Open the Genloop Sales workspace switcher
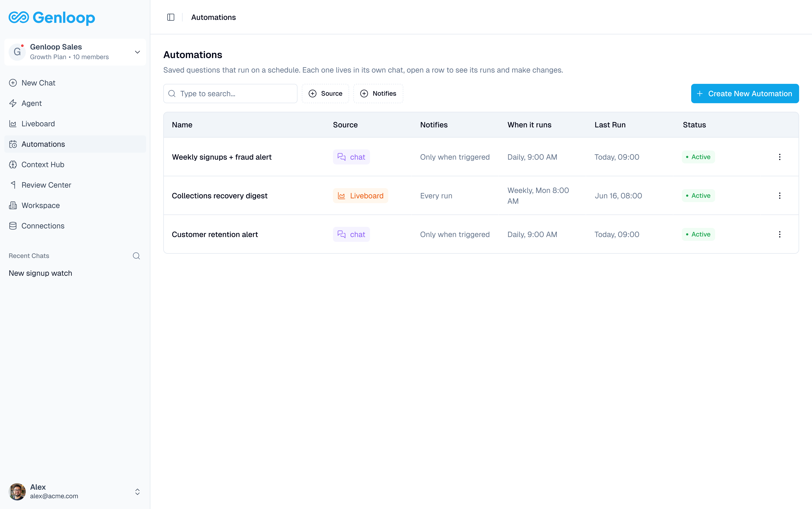The width and height of the screenshot is (812, 509). [x=75, y=52]
